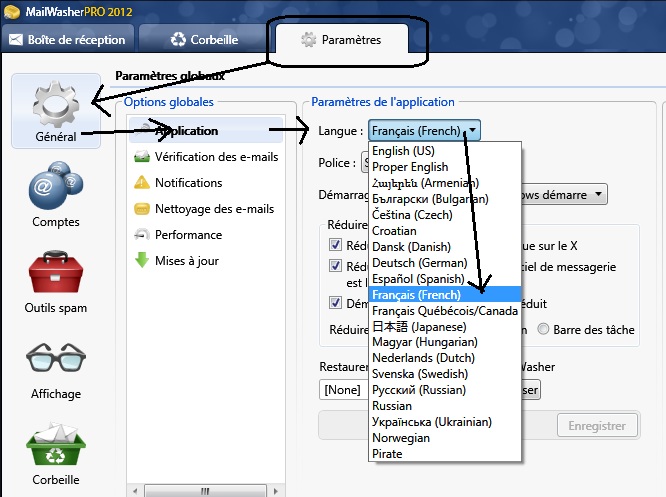Choose Armenian language option
Screen dimensions: 666x497
click(445, 183)
